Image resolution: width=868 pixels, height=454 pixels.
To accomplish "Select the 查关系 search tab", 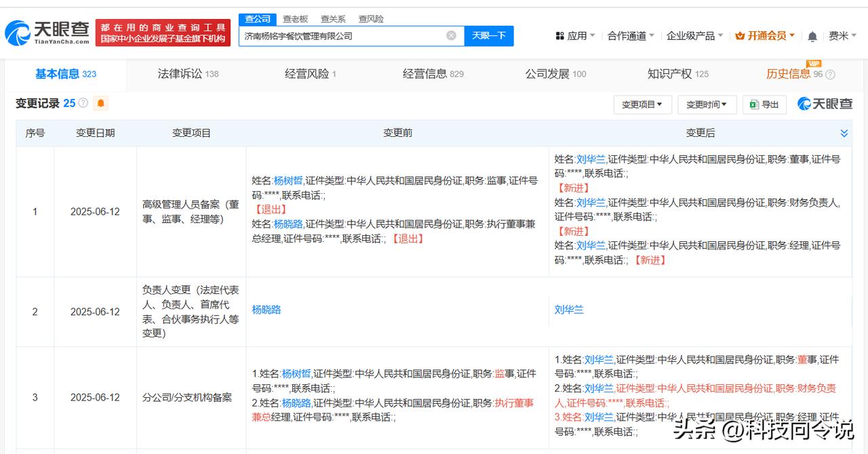I will pos(333,19).
